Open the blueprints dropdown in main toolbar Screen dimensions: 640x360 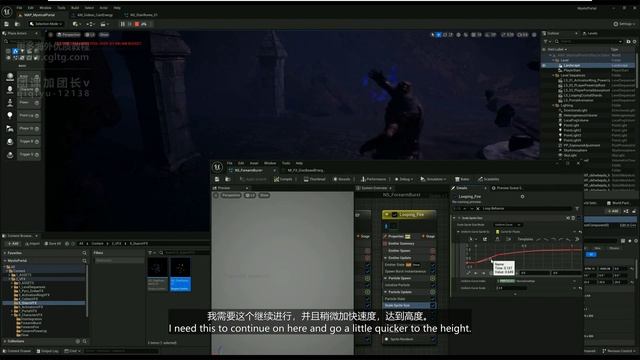[x=90, y=24]
